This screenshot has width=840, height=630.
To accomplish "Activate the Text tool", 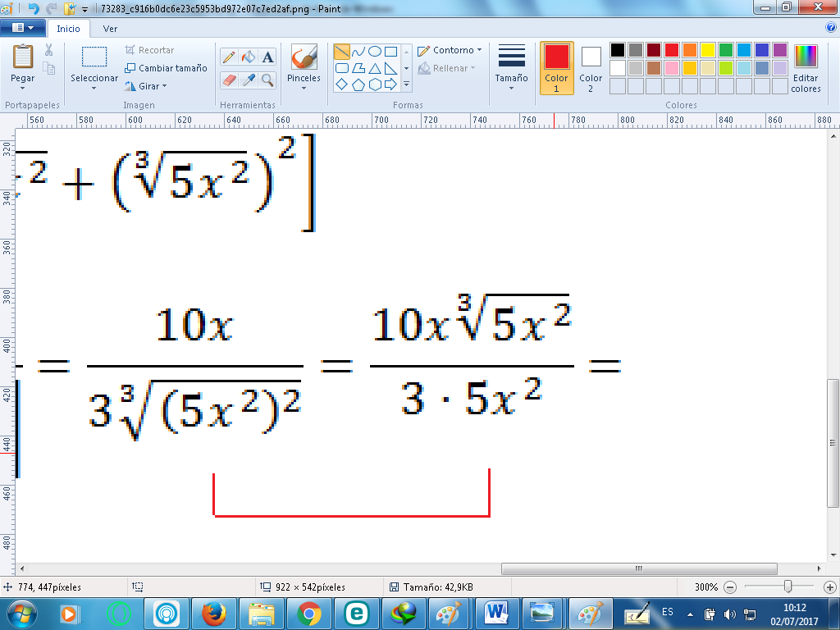I will tap(268, 57).
